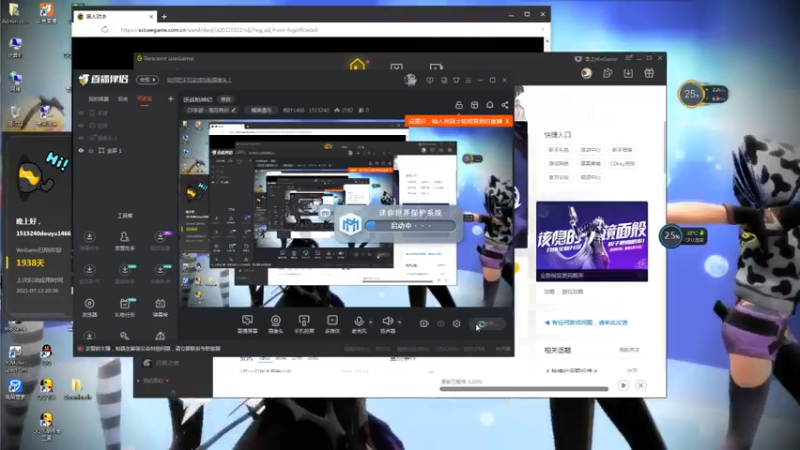Click the phone casting source icon
The height and width of the screenshot is (450, 800).
[304, 320]
